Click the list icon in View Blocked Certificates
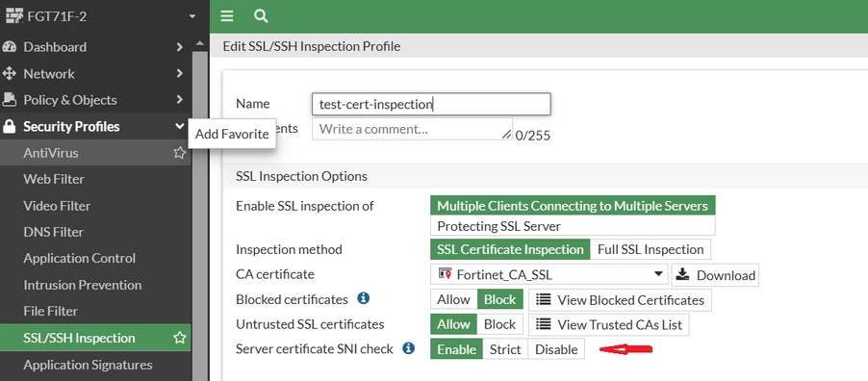This screenshot has height=381, width=868. [x=544, y=299]
